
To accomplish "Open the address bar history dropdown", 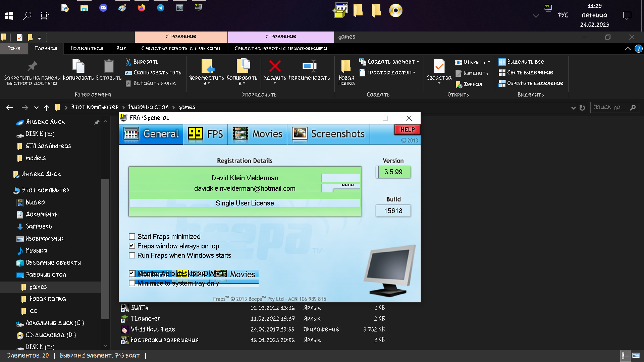I will [573, 108].
